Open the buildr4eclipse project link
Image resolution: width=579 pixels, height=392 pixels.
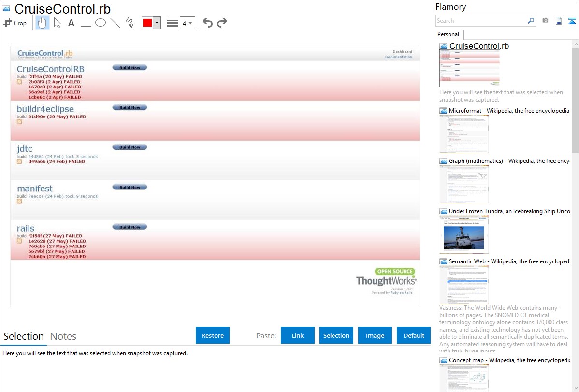(x=45, y=109)
